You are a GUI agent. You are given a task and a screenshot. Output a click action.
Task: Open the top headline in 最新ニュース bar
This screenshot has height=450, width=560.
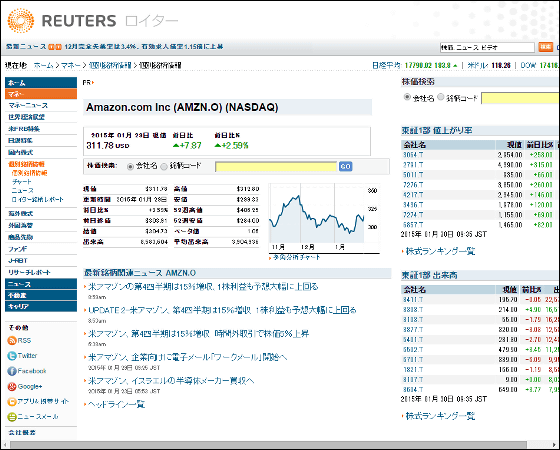click(x=144, y=47)
